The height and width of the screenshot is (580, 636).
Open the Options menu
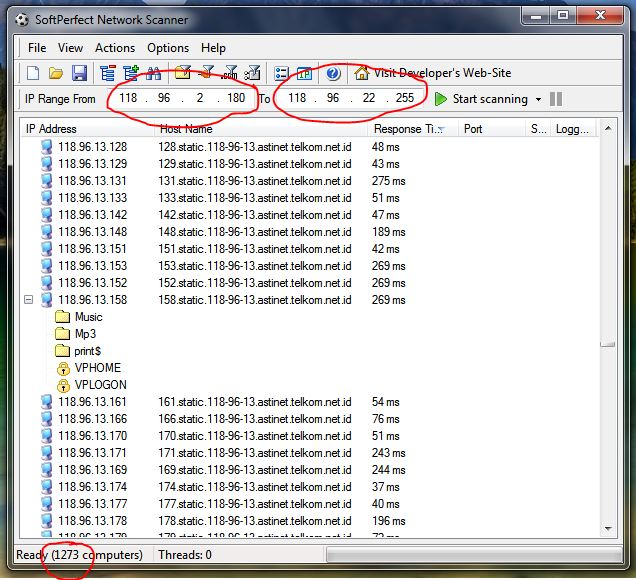coord(168,48)
